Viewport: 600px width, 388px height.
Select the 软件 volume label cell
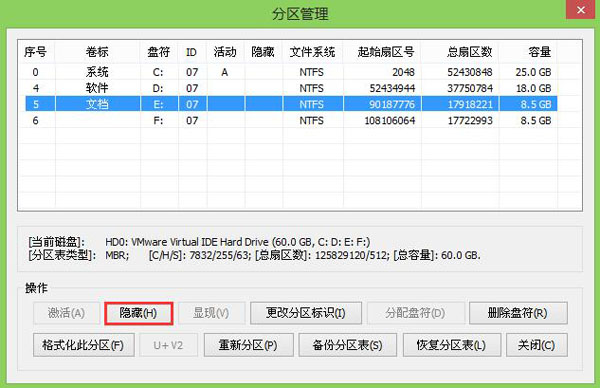coord(97,88)
